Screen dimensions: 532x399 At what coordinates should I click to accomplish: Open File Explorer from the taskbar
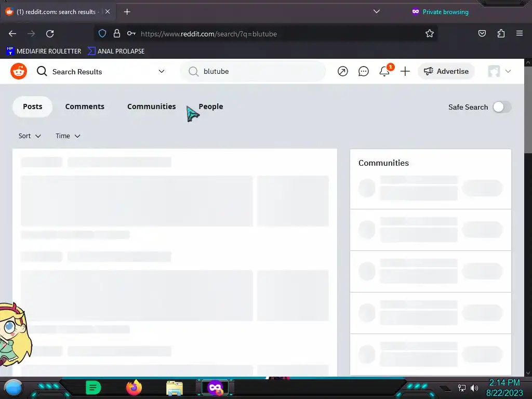(x=175, y=388)
